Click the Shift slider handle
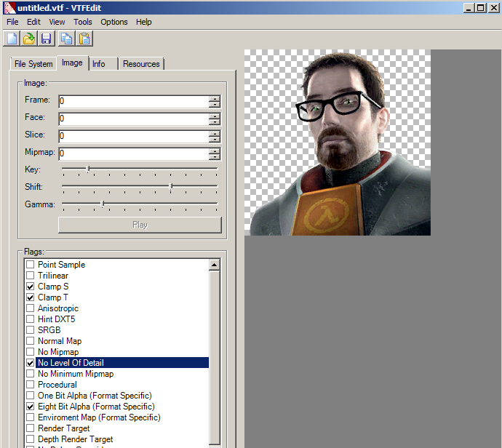The image size is (502, 448). 171,187
